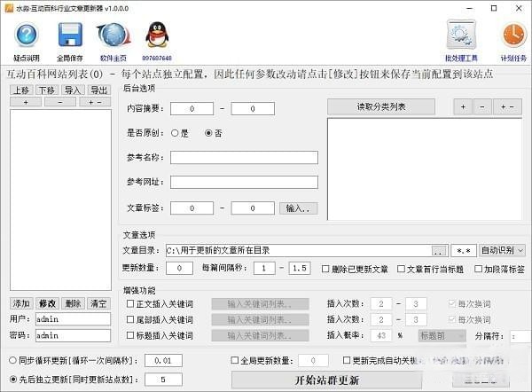Viewport: 532px width, 392px height.
Task: Open the 计划任务 clock icon
Action: [513, 35]
